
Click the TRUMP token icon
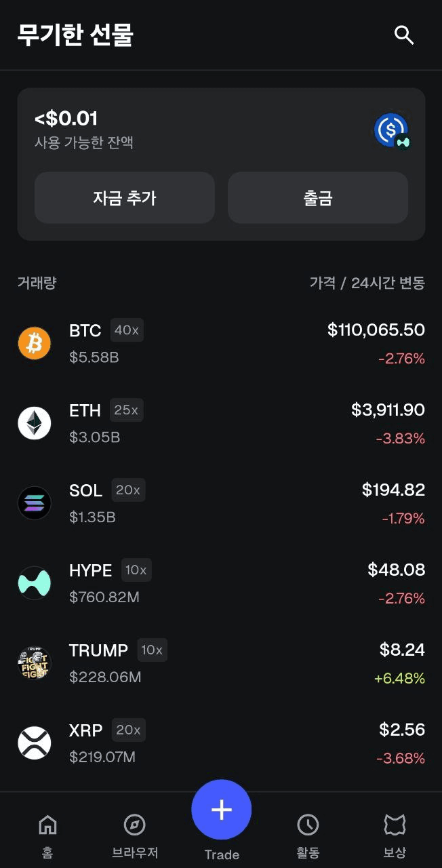click(34, 663)
